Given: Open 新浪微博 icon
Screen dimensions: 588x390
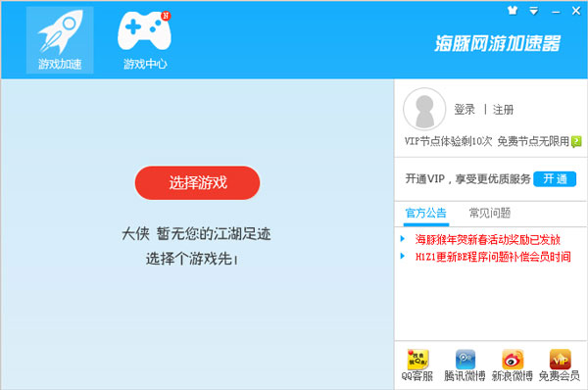Looking at the screenshot, I should point(513,365).
